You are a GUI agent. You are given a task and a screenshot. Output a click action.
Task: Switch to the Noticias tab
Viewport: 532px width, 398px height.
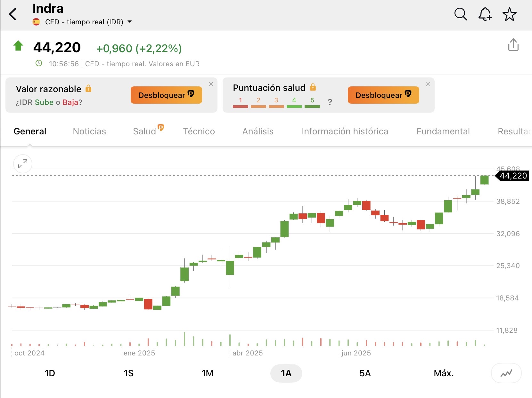[x=89, y=131]
